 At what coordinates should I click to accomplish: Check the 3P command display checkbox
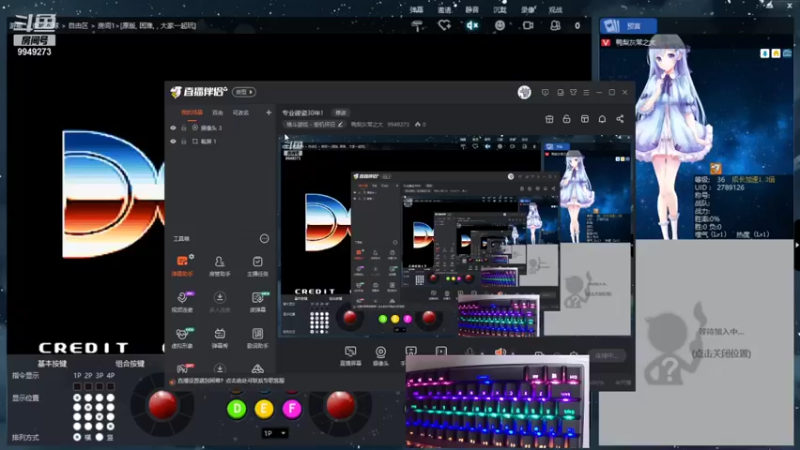(x=99, y=386)
